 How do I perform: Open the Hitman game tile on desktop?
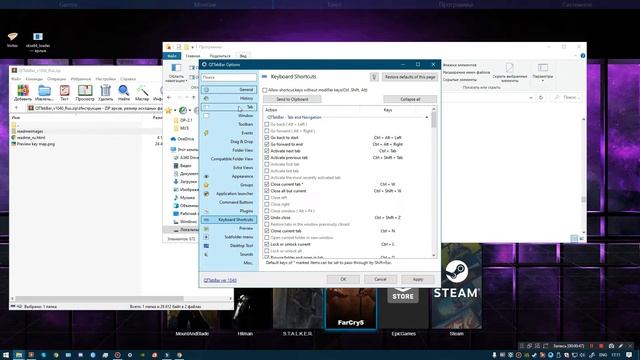point(245,308)
